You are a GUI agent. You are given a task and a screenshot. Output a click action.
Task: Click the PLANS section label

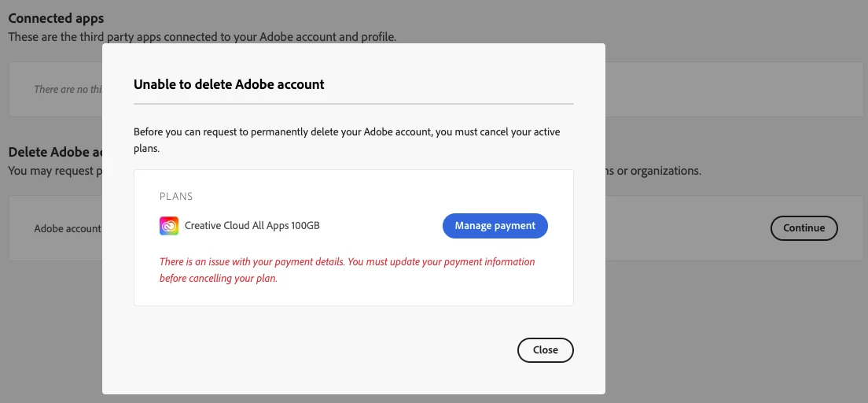(x=176, y=196)
